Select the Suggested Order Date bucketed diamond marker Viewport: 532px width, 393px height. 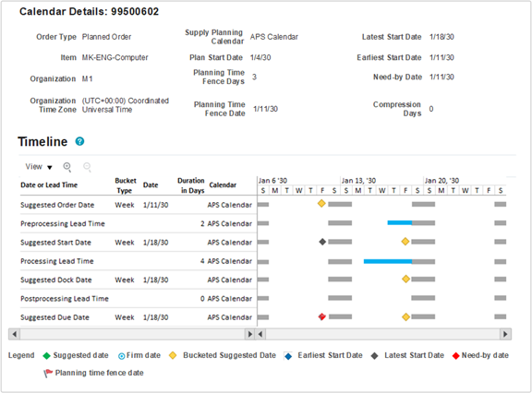pyautogui.click(x=321, y=204)
